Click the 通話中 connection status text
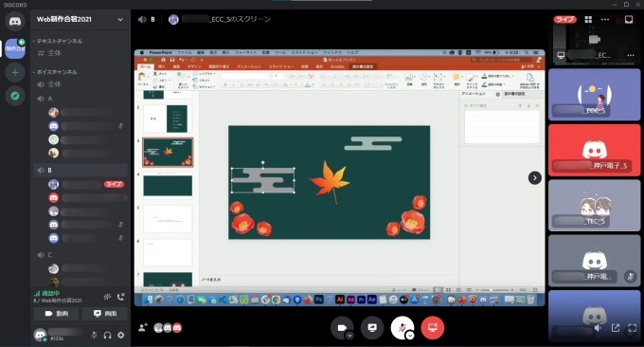 [50, 294]
